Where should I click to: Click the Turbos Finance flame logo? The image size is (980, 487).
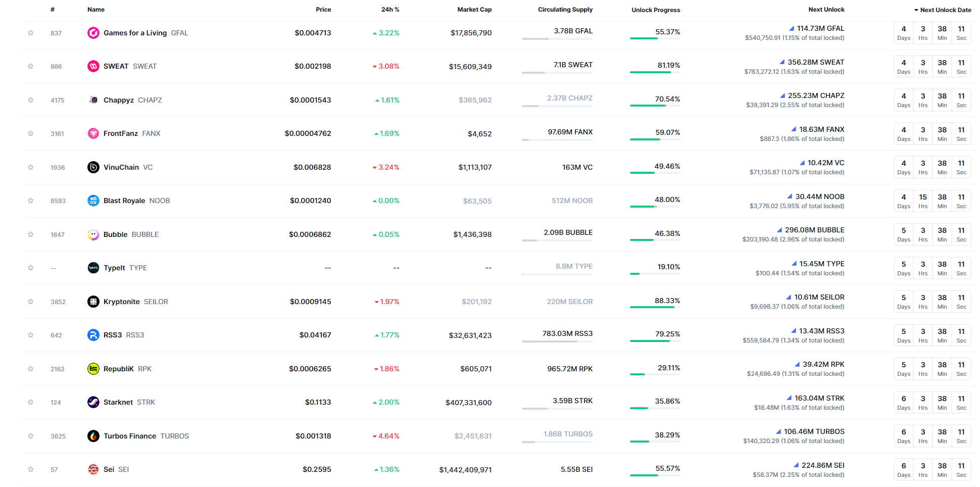pyautogui.click(x=93, y=436)
